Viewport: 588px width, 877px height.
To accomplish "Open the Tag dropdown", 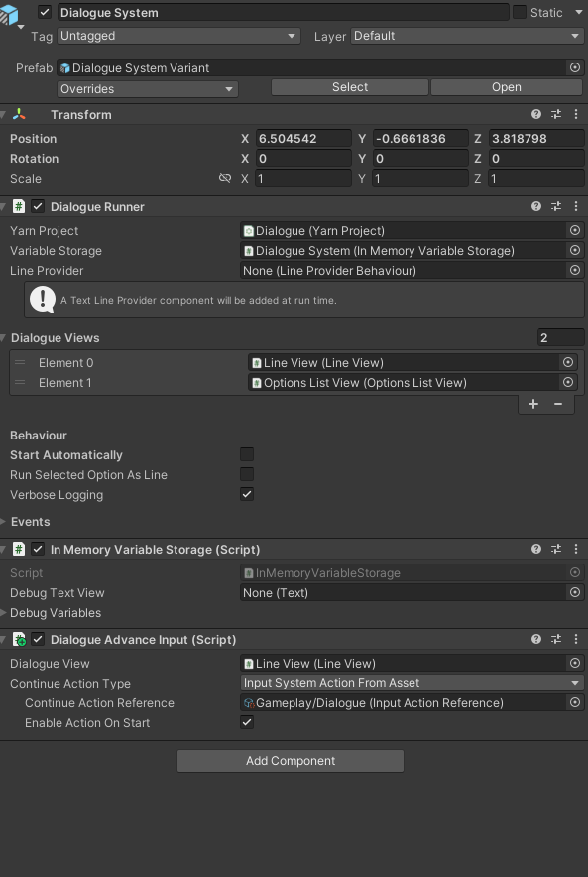I will coord(178,36).
